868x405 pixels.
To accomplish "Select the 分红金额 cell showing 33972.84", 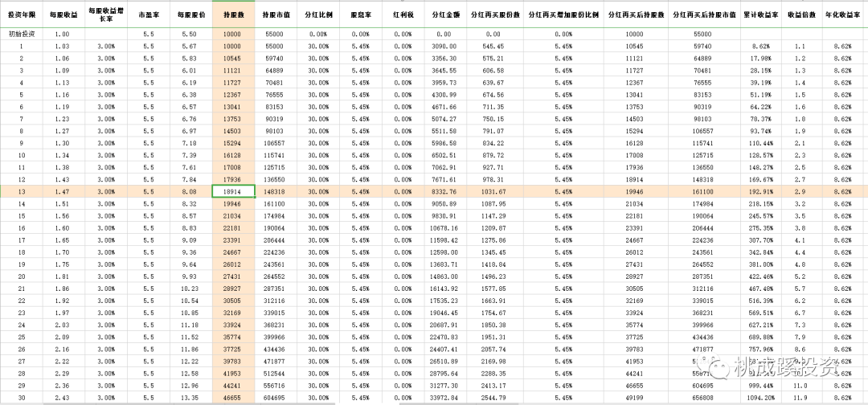I will pyautogui.click(x=444, y=398).
